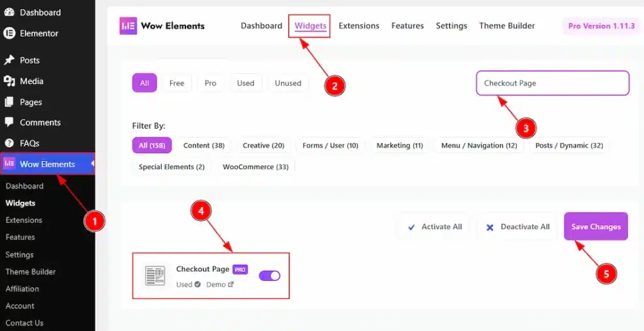Show only Free widgets
Viewport: 644px width, 331px height.
177,83
